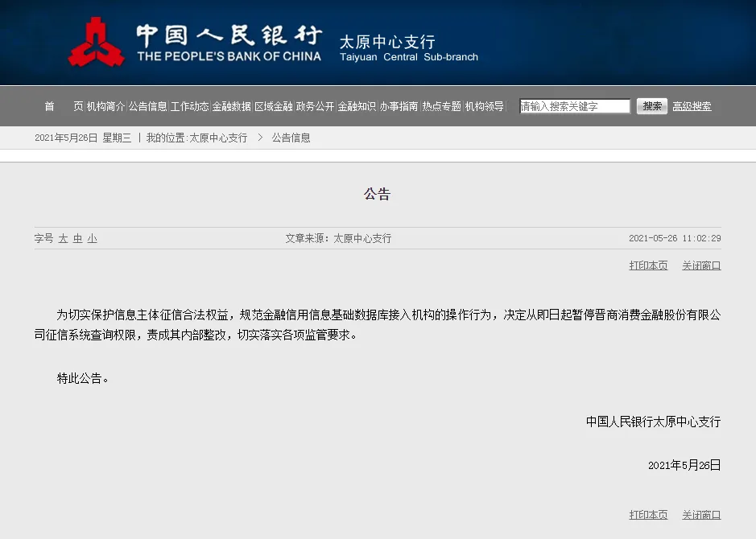Image resolution: width=756 pixels, height=539 pixels.
Task: Open the 首页 home menu item
Action: 64,106
